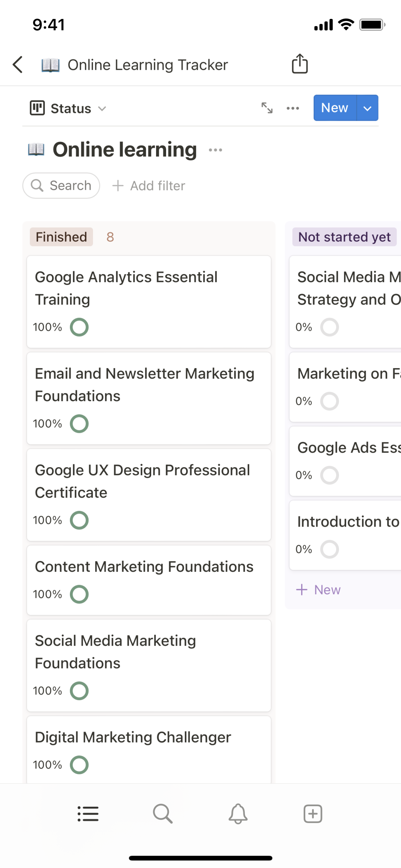Viewport: 401px width, 868px height.
Task: Open the bottom bar list menu icon
Action: tap(88, 814)
